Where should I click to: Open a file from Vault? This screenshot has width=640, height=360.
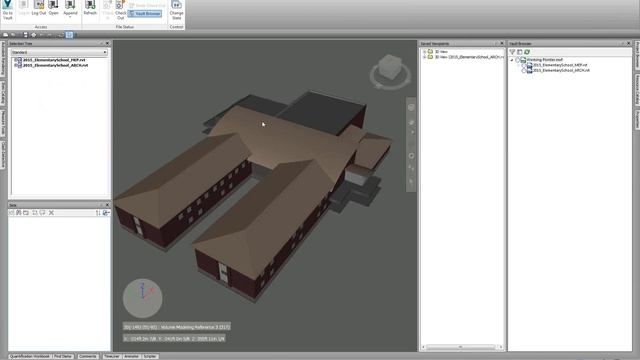53,8
